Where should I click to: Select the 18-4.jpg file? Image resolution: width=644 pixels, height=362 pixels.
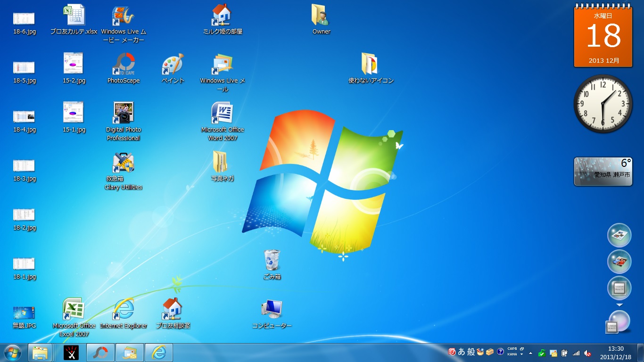(x=24, y=121)
